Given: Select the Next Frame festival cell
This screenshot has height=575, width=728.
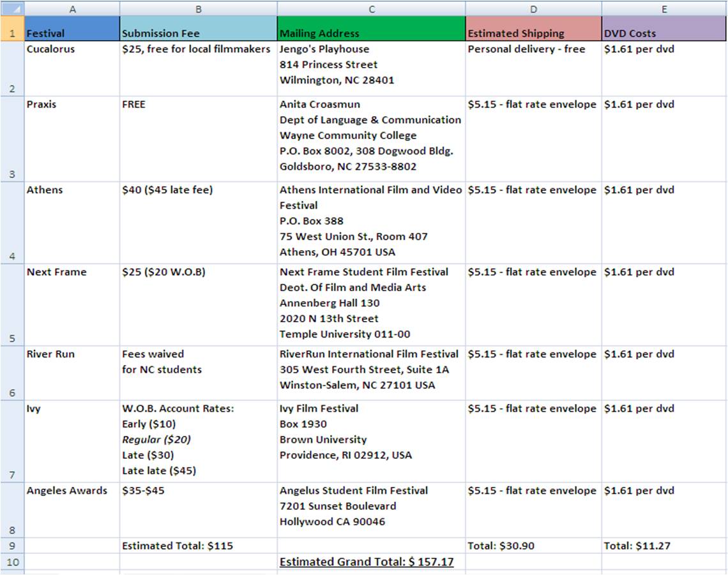Looking at the screenshot, I should (72, 305).
